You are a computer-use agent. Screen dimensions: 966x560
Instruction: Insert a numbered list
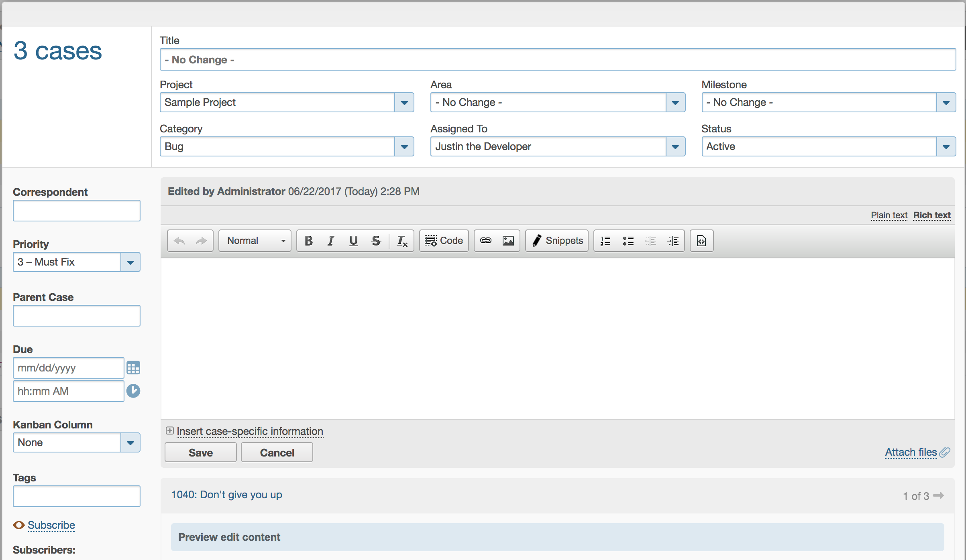click(605, 241)
